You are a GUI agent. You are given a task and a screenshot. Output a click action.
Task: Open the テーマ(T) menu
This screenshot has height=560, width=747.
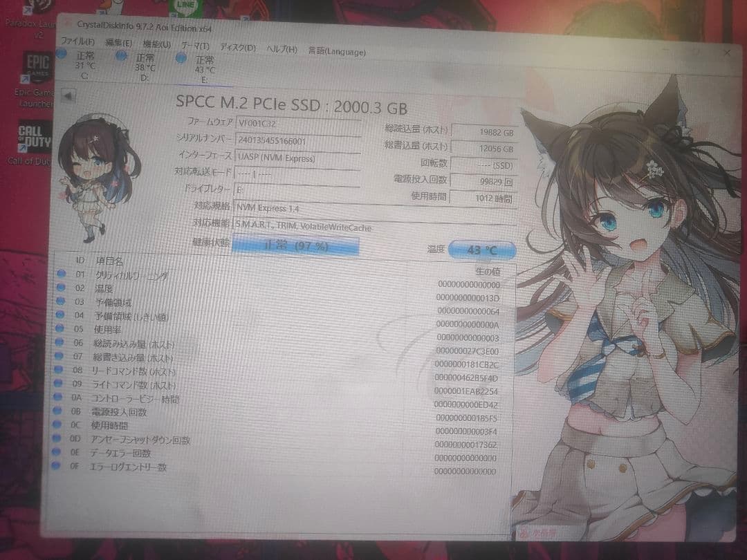point(195,46)
